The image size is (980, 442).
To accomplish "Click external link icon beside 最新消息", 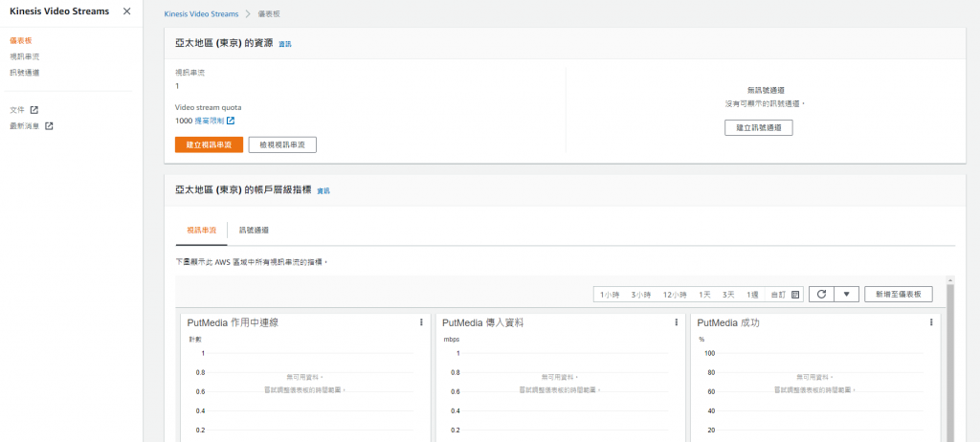I will click(50, 126).
